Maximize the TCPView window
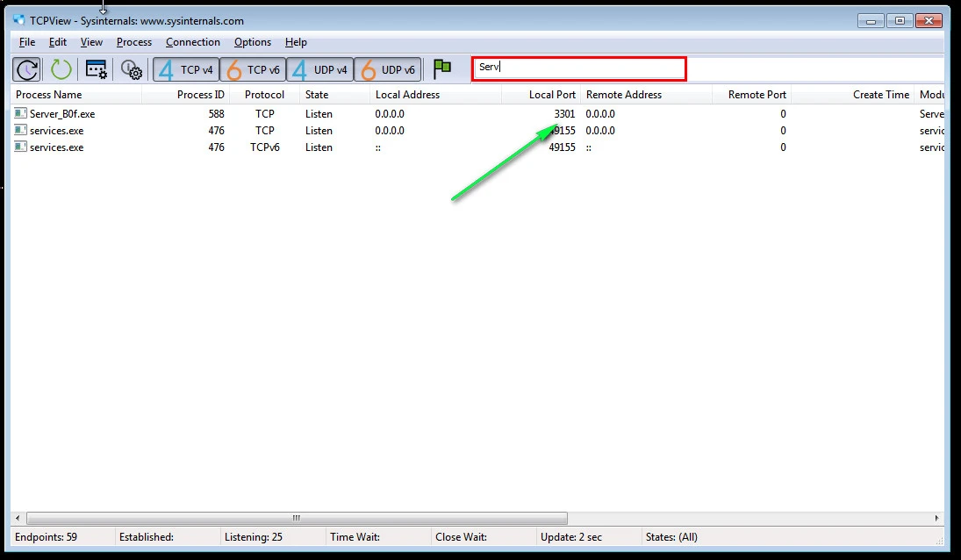This screenshot has height=560, width=961. point(899,21)
